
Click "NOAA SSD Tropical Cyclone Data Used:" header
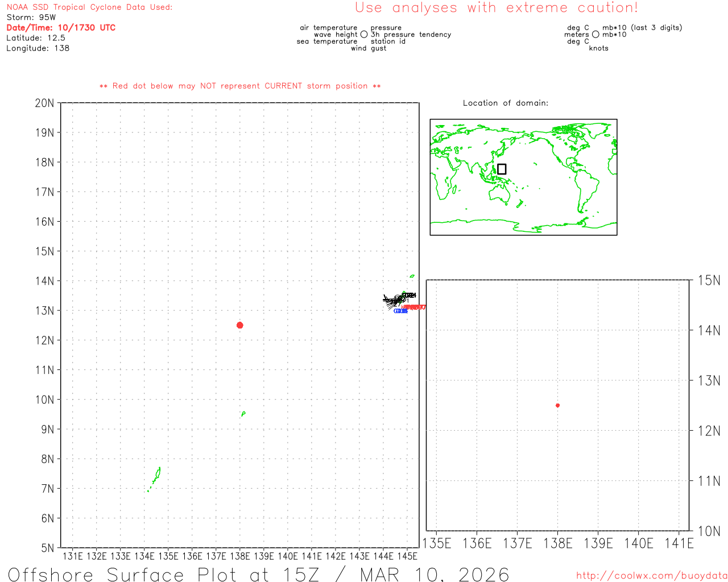click(89, 7)
